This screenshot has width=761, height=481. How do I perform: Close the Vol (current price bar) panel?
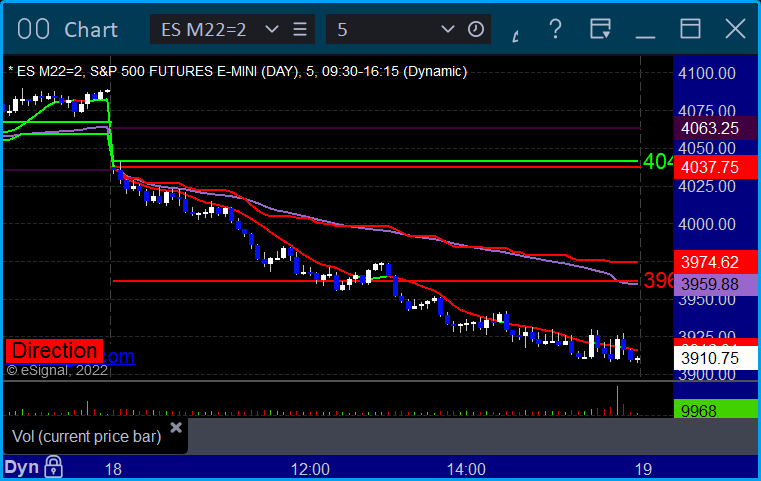[x=176, y=428]
